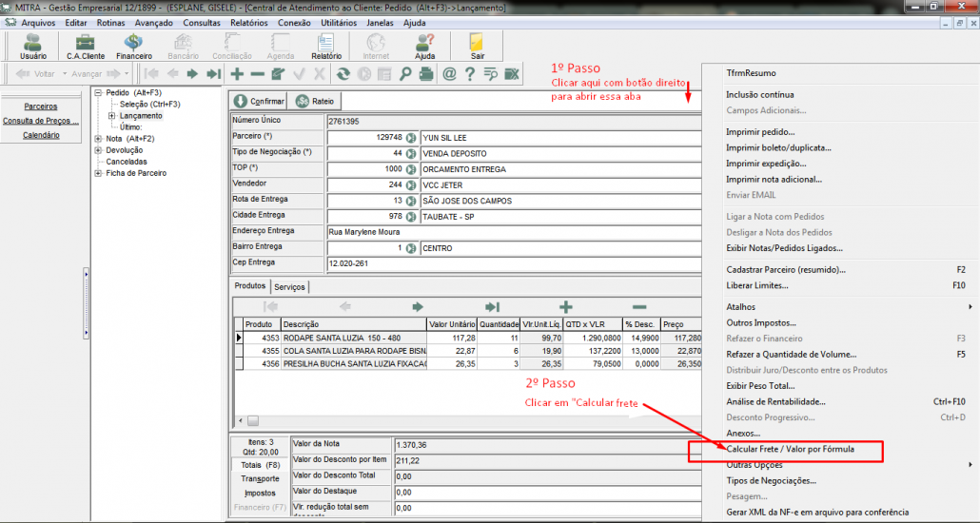The image size is (980, 523).
Task: Open the Relatório report icon
Action: (325, 47)
